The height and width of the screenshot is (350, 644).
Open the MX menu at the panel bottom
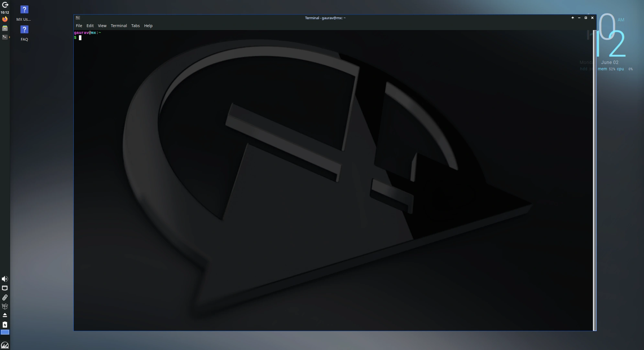point(5,344)
